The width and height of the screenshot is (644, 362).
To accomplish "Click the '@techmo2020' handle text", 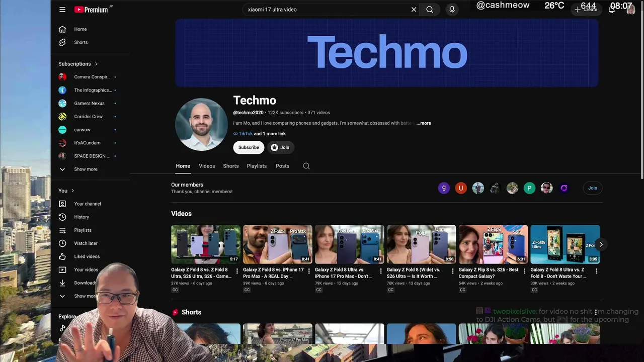I will pyautogui.click(x=248, y=113).
